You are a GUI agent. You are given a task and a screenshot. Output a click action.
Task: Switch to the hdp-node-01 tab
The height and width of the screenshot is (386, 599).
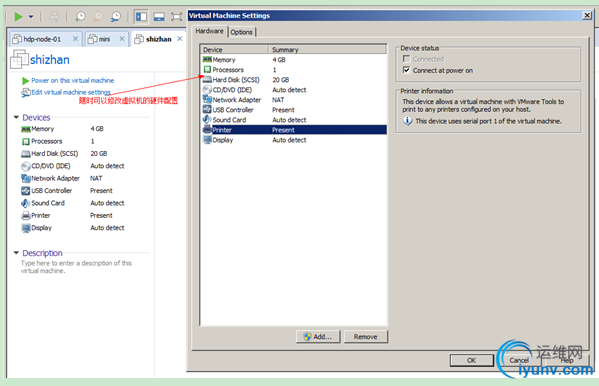[42, 39]
